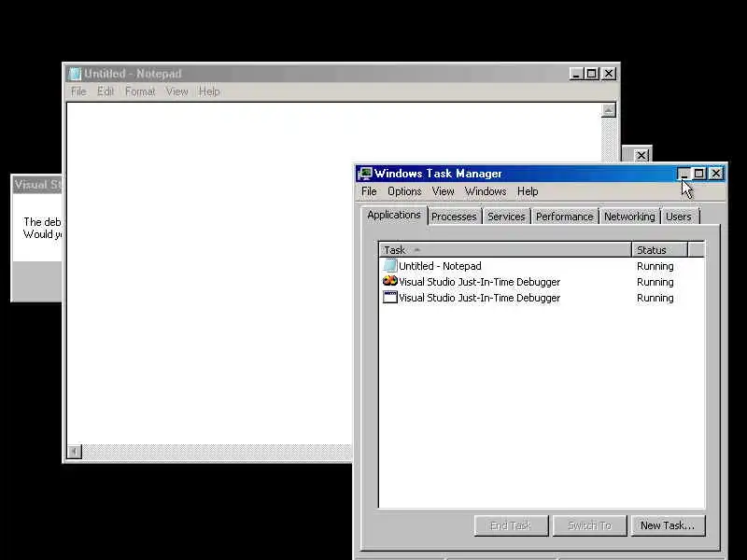
Task: Minimize the Windows Task Manager window
Action: pyautogui.click(x=684, y=174)
